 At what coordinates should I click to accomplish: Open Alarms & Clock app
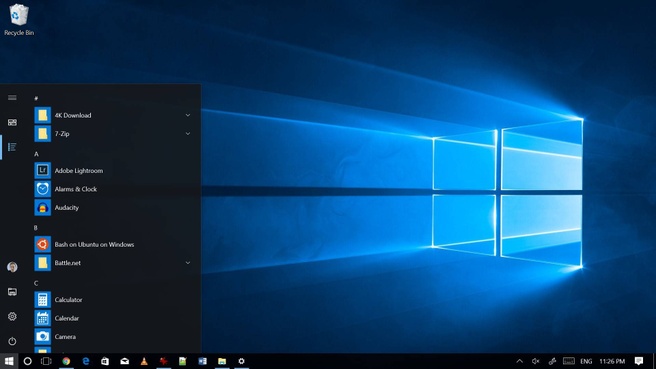(113, 189)
